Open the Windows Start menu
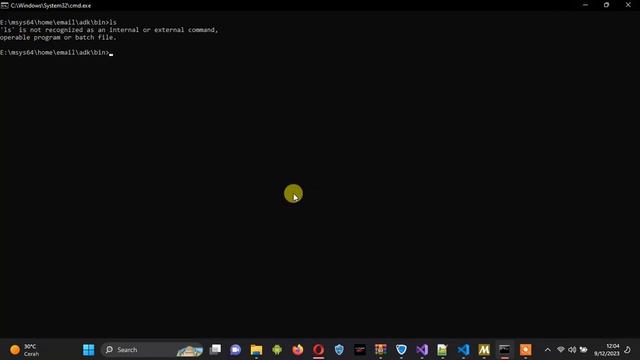 [89, 350]
